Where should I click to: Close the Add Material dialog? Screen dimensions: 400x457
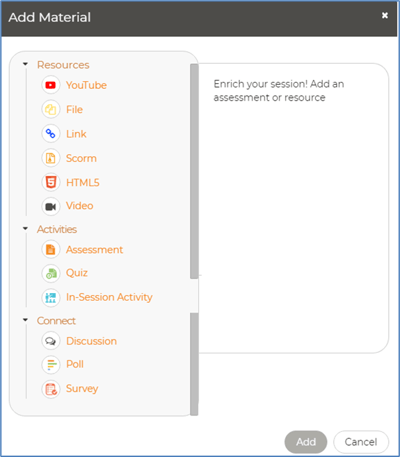coord(385,15)
